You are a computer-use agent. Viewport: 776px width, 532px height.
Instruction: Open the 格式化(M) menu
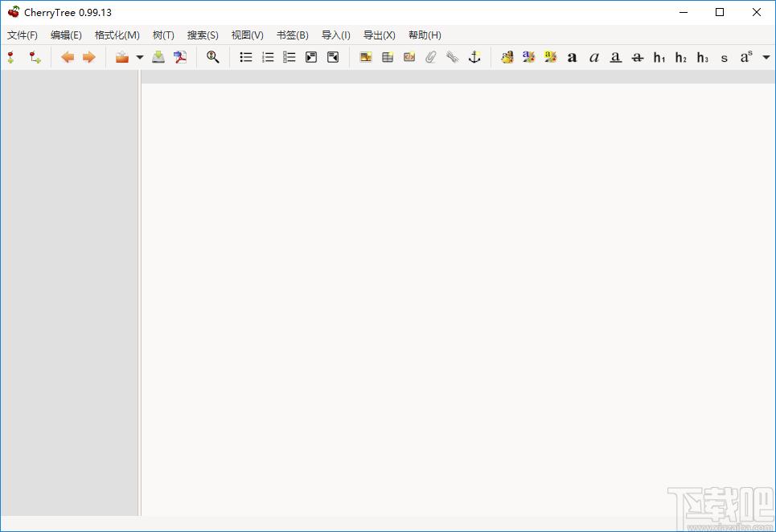(x=117, y=35)
